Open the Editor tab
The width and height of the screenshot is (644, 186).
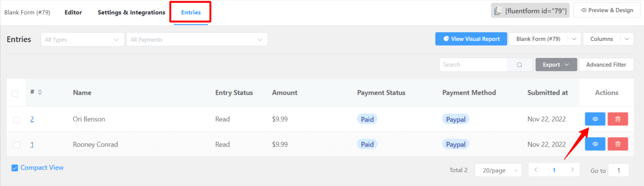coord(73,12)
